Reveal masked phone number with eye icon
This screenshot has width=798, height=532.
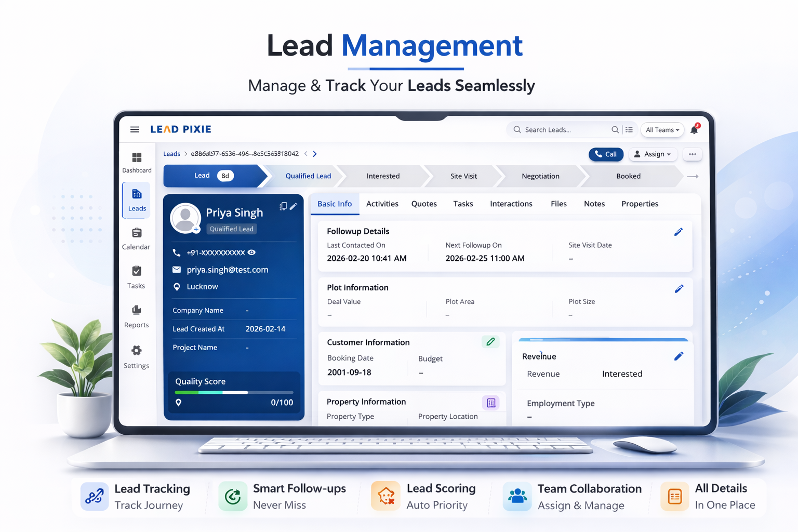pyautogui.click(x=252, y=252)
